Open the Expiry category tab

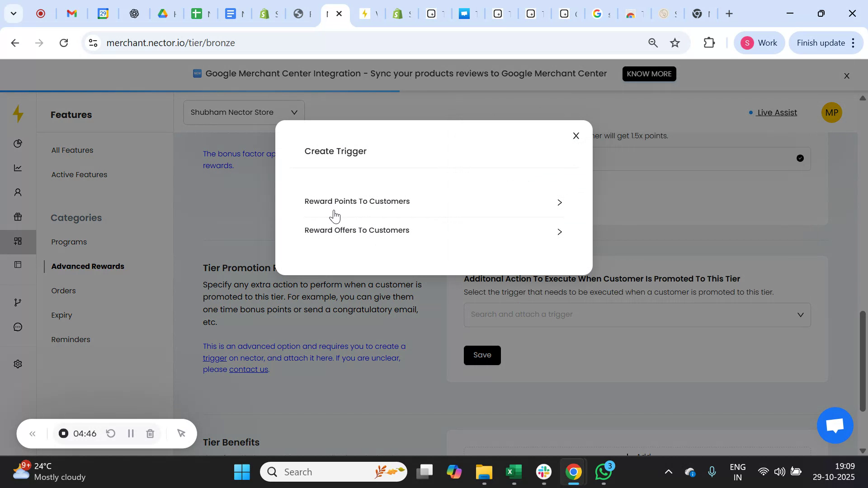pos(61,315)
